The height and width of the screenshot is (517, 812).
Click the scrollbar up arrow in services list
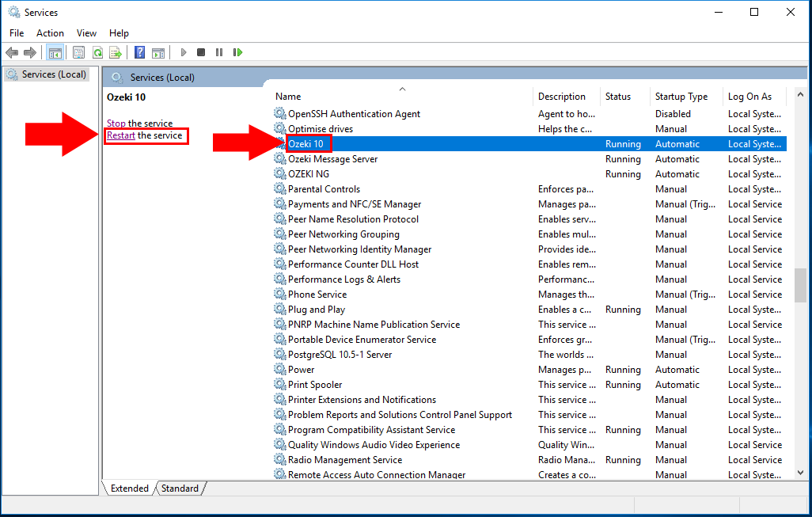[x=800, y=95]
